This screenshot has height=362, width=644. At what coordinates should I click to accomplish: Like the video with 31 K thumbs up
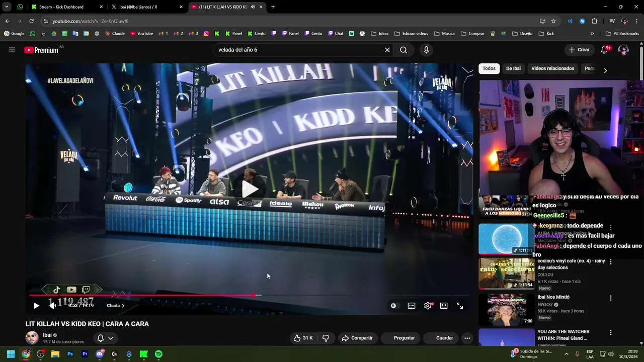click(x=303, y=338)
